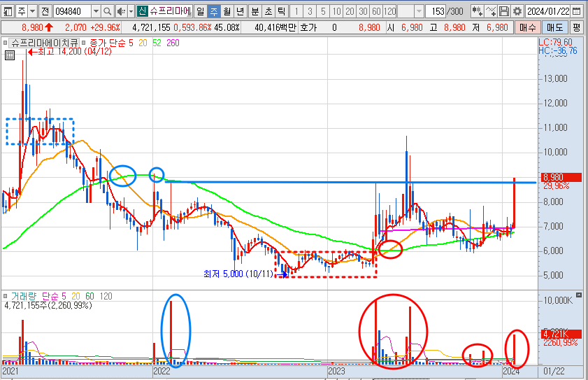Click the 매도 sell button

(554, 27)
